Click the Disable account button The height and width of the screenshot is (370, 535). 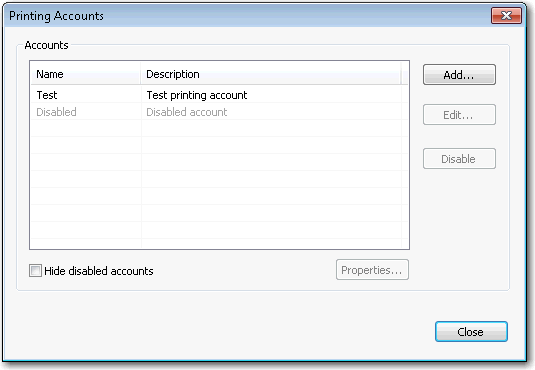(459, 159)
